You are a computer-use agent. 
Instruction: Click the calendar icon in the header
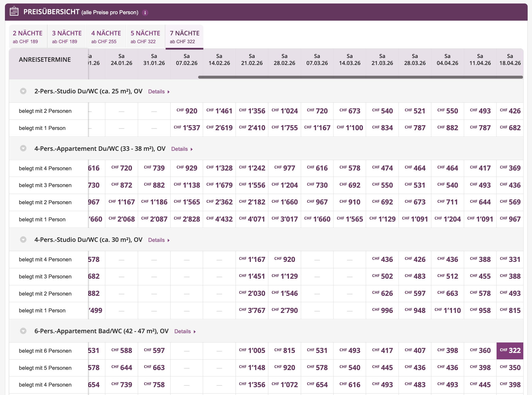click(x=14, y=12)
